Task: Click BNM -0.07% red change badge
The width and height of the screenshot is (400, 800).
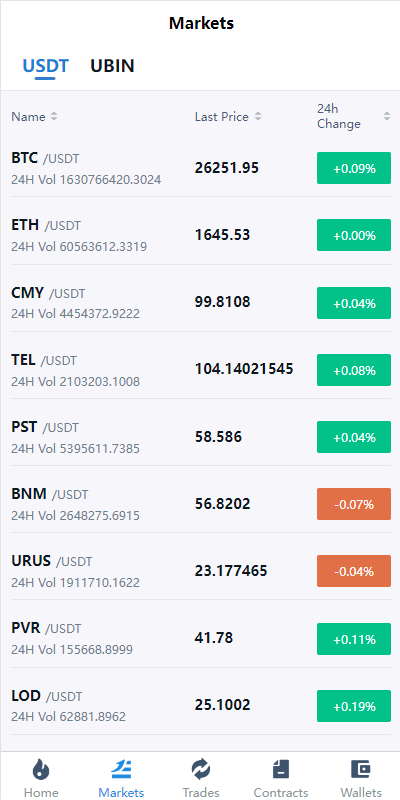Action: coord(354,504)
